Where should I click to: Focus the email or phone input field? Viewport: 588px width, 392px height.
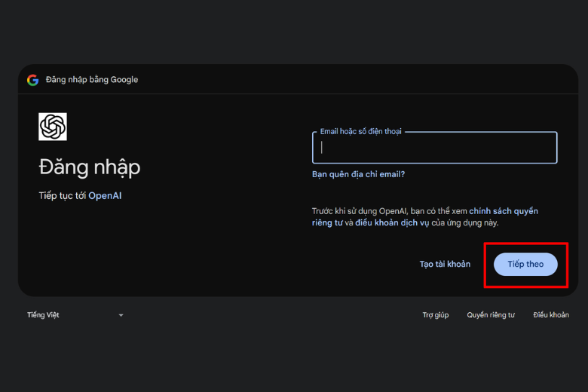[x=434, y=148]
